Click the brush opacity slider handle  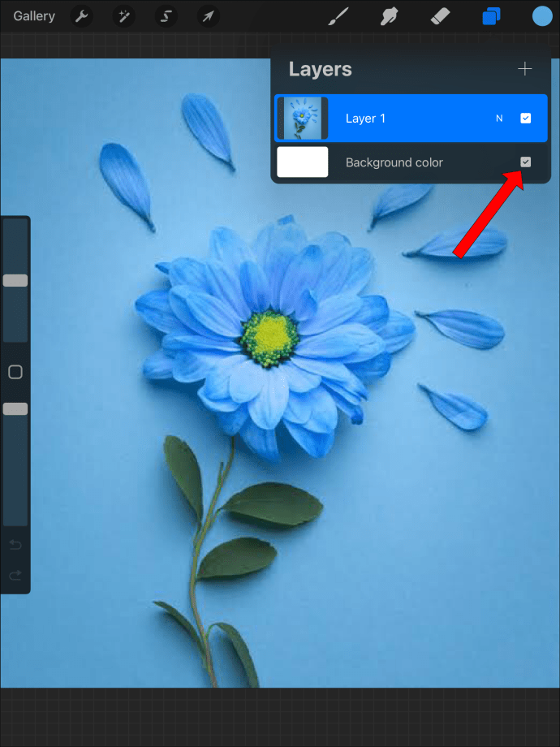[15, 408]
